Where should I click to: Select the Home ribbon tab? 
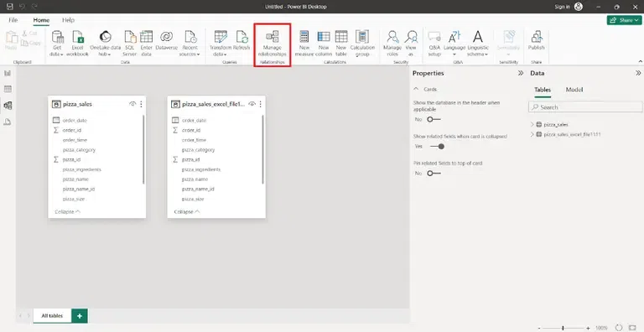(x=41, y=20)
